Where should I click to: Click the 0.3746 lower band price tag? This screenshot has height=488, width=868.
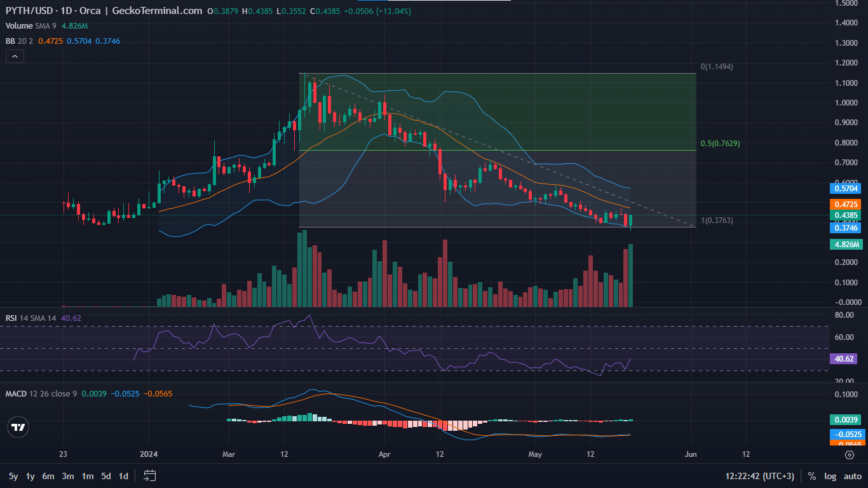click(x=845, y=227)
